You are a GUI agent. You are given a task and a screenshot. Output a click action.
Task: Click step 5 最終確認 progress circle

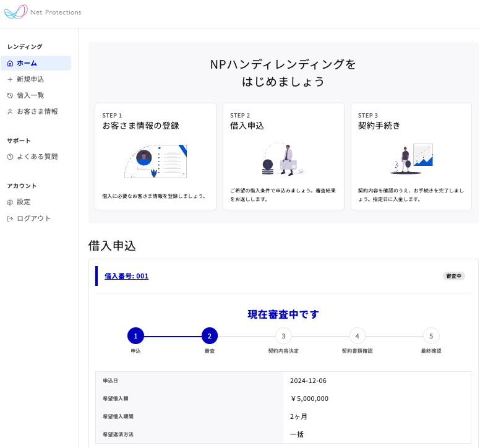point(431,336)
